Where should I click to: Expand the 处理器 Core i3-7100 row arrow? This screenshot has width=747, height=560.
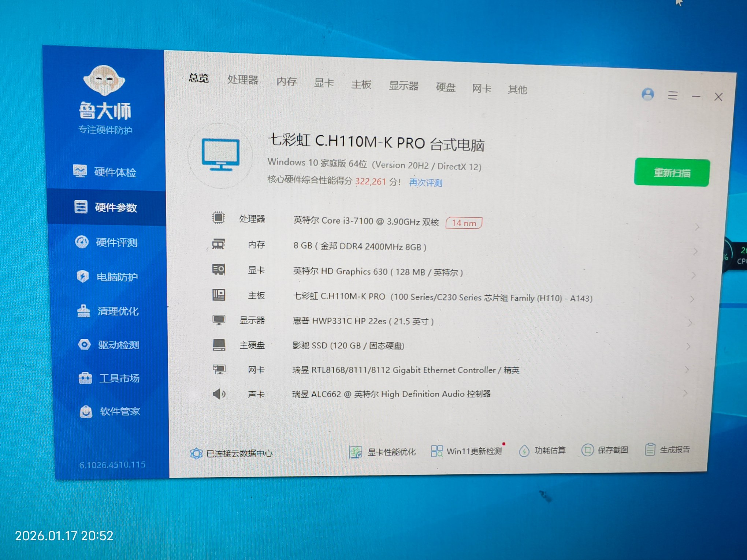point(697,227)
